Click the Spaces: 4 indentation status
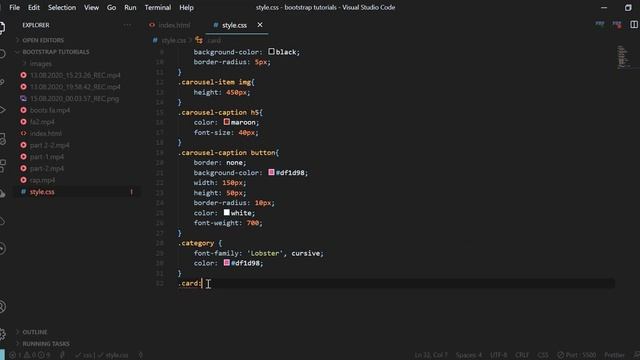The width and height of the screenshot is (640, 360). click(469, 355)
